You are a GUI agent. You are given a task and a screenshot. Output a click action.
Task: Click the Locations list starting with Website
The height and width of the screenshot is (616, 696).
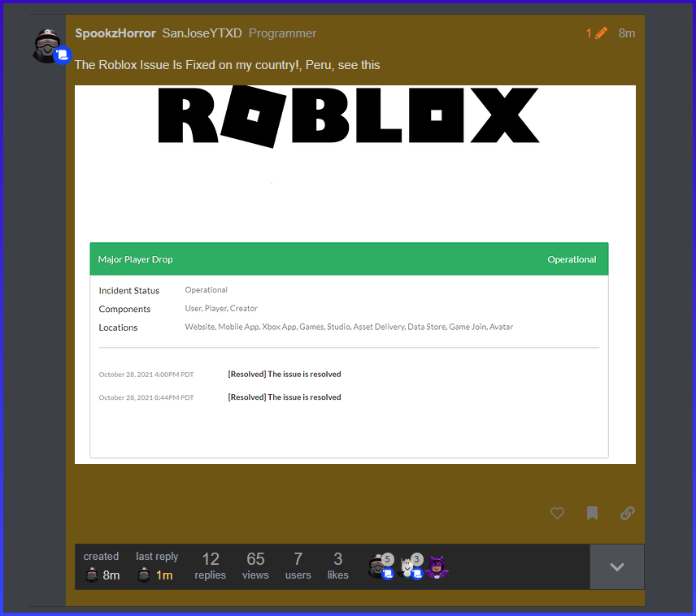click(x=349, y=327)
